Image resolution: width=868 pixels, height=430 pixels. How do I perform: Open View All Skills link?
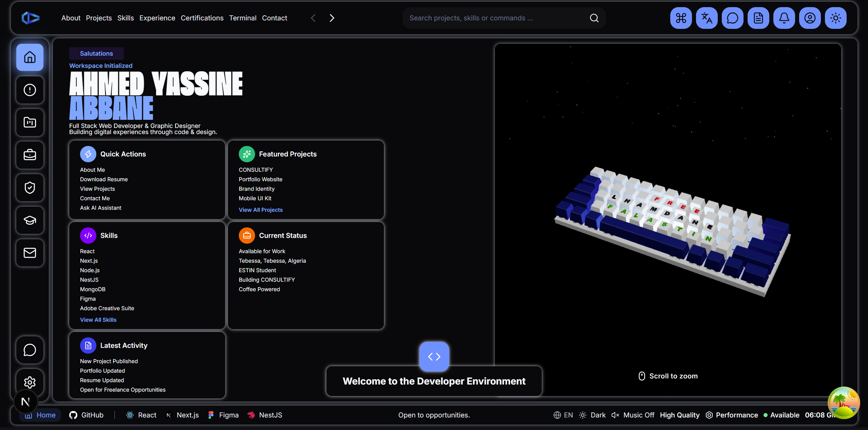point(98,320)
